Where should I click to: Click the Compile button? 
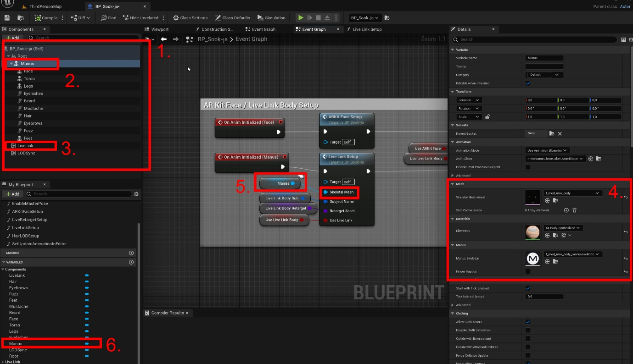[47, 18]
